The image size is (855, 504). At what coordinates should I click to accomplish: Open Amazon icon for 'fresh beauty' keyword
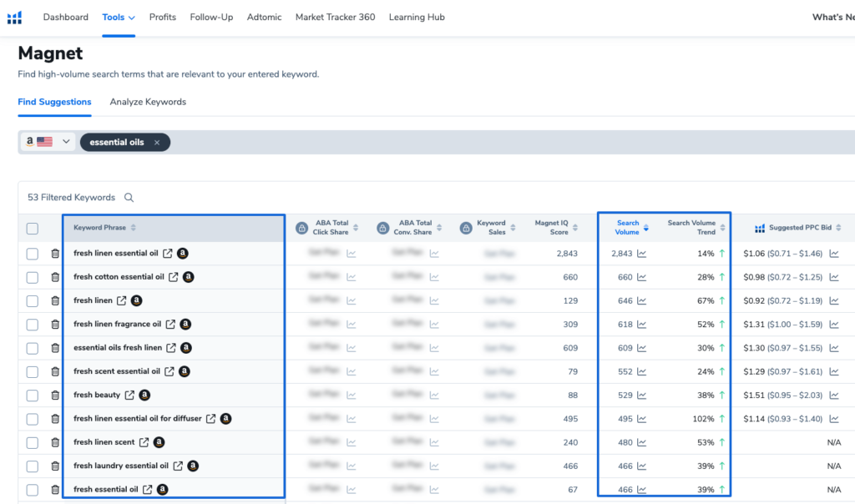pos(144,395)
